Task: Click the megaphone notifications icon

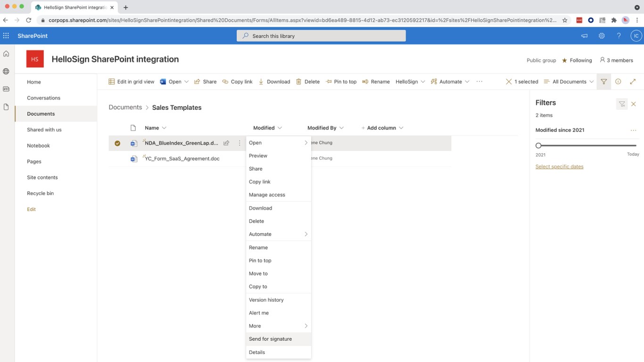Action: point(584,36)
